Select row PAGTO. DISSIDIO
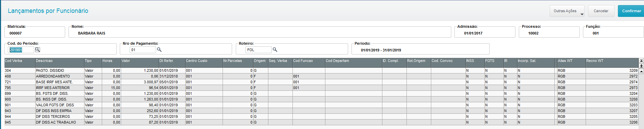This screenshot has height=129, width=644. click(x=321, y=70)
